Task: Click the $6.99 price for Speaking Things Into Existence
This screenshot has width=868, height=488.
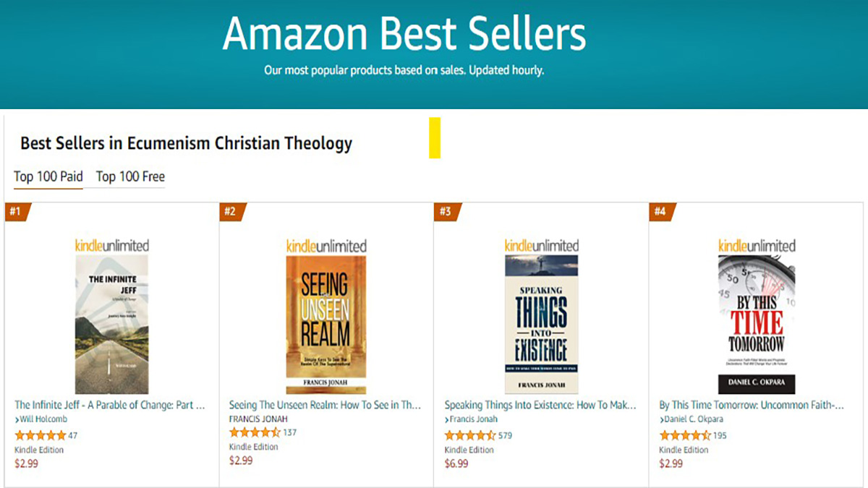Action: click(x=455, y=463)
